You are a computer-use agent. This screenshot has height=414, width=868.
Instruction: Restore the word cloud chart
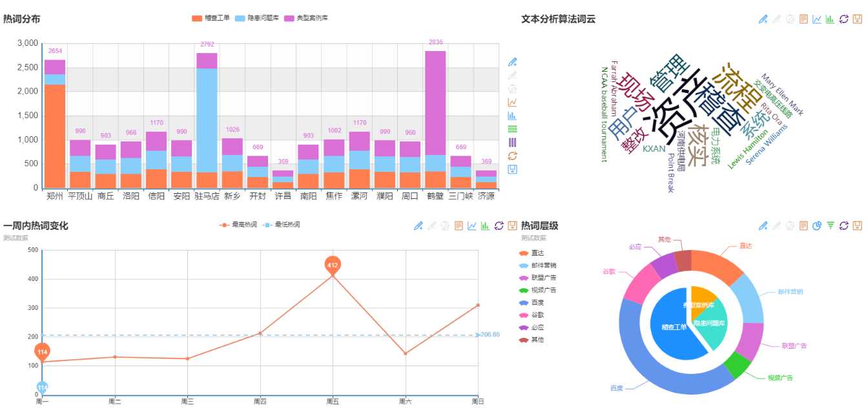(843, 19)
